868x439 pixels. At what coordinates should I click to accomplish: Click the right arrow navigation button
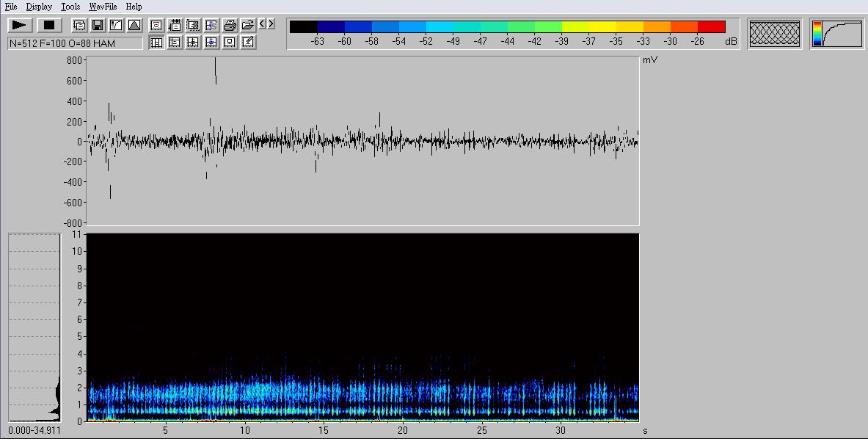coord(271,24)
